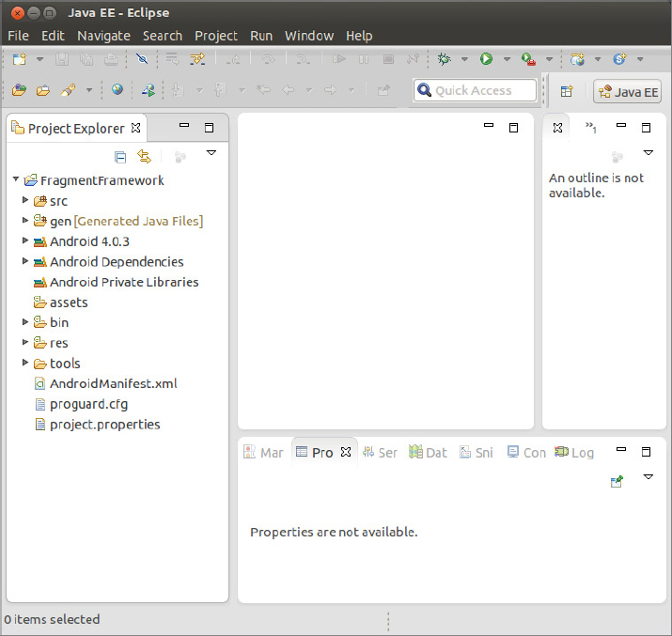
Task: Select AndroidManifest.xml in the tree
Action: [x=113, y=383]
